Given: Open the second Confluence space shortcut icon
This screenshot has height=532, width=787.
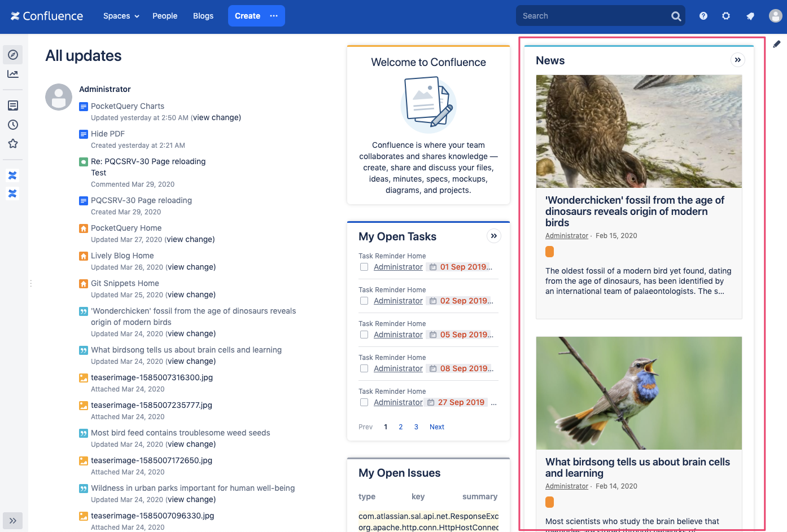Looking at the screenshot, I should click(12, 194).
